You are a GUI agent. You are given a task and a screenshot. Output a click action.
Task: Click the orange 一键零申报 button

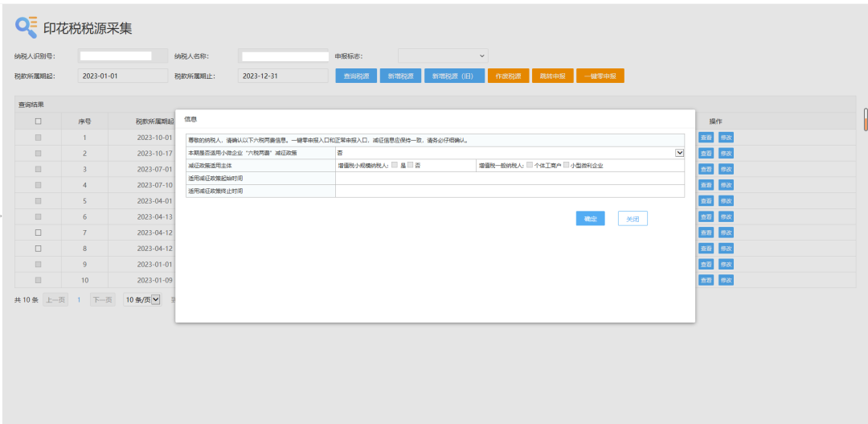point(600,76)
